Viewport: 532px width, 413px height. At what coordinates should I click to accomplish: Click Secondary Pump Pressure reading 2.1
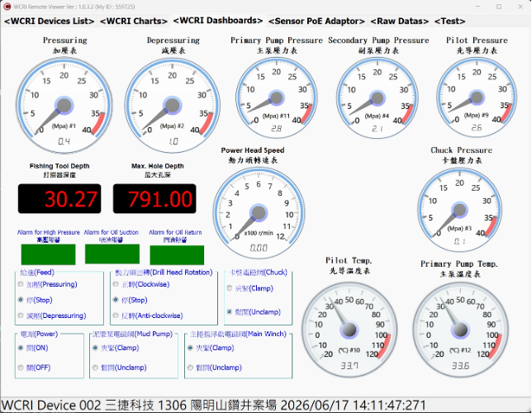[378, 129]
